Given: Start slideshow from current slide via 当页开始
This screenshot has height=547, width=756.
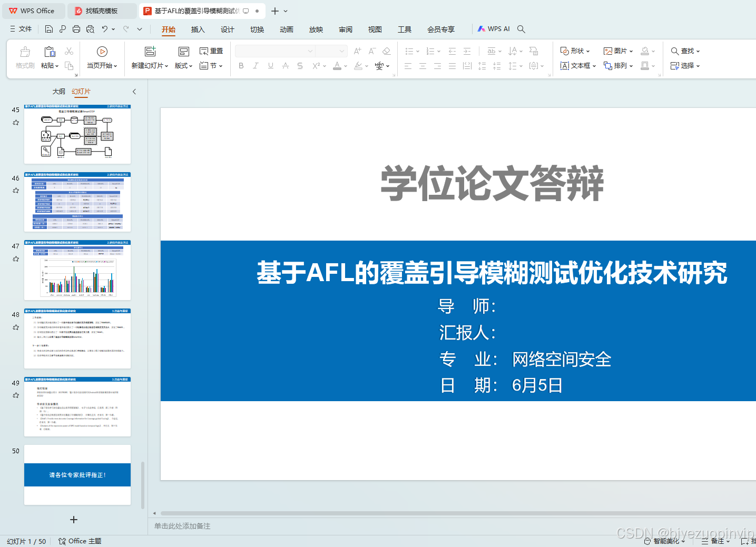Looking at the screenshot, I should click(102, 58).
